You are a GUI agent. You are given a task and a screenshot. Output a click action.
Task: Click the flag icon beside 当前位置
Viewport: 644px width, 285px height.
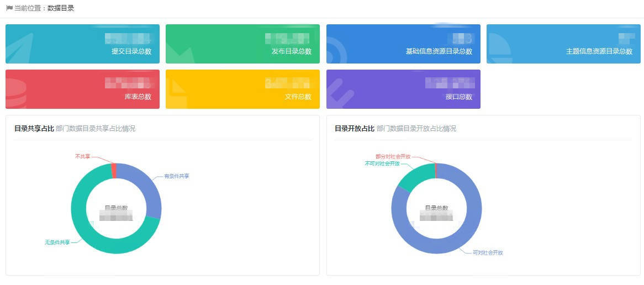pyautogui.click(x=9, y=8)
